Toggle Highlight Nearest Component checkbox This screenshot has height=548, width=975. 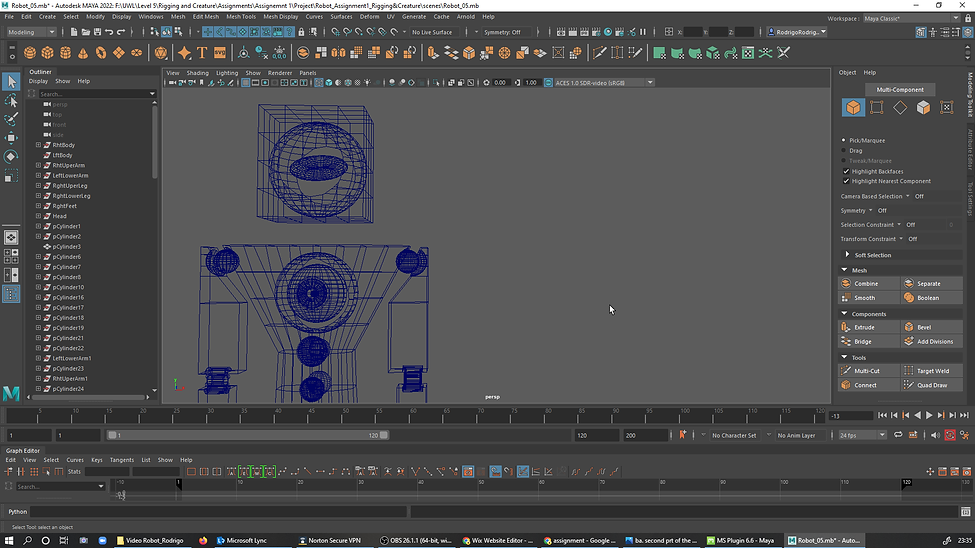[x=846, y=181]
